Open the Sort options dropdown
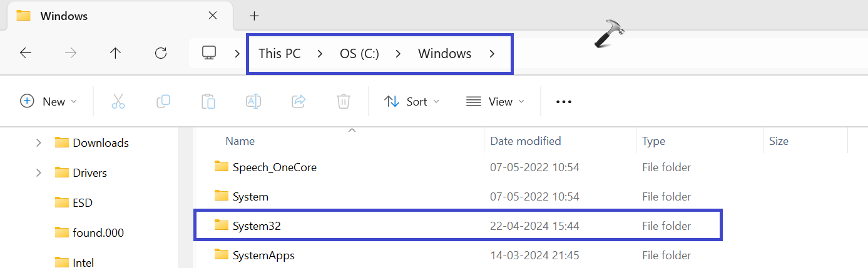The image size is (868, 268). tap(411, 101)
